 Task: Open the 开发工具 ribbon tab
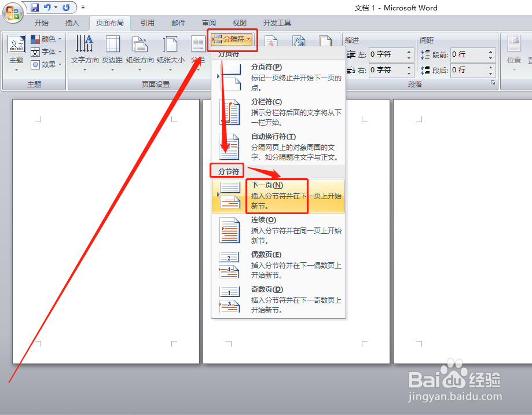pyautogui.click(x=277, y=23)
